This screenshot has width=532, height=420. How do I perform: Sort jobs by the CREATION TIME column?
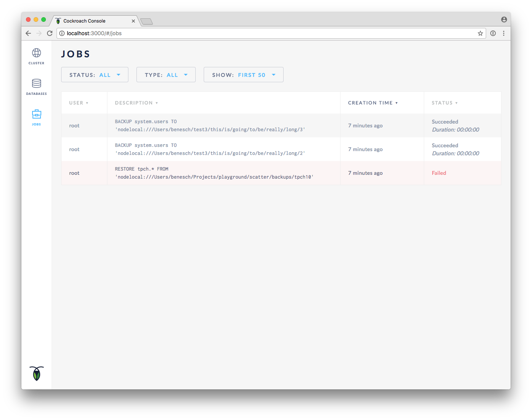tap(373, 103)
